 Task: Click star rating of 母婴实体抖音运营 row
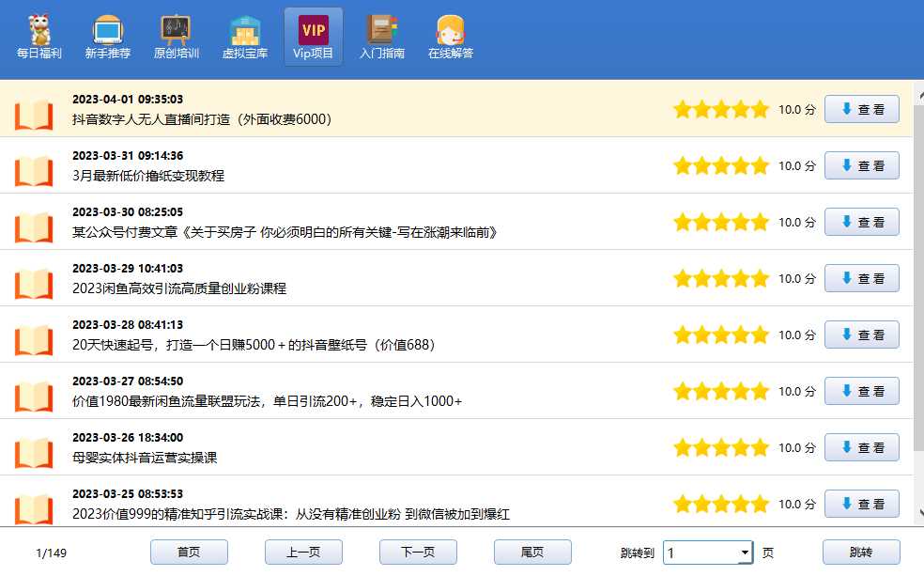(x=721, y=447)
